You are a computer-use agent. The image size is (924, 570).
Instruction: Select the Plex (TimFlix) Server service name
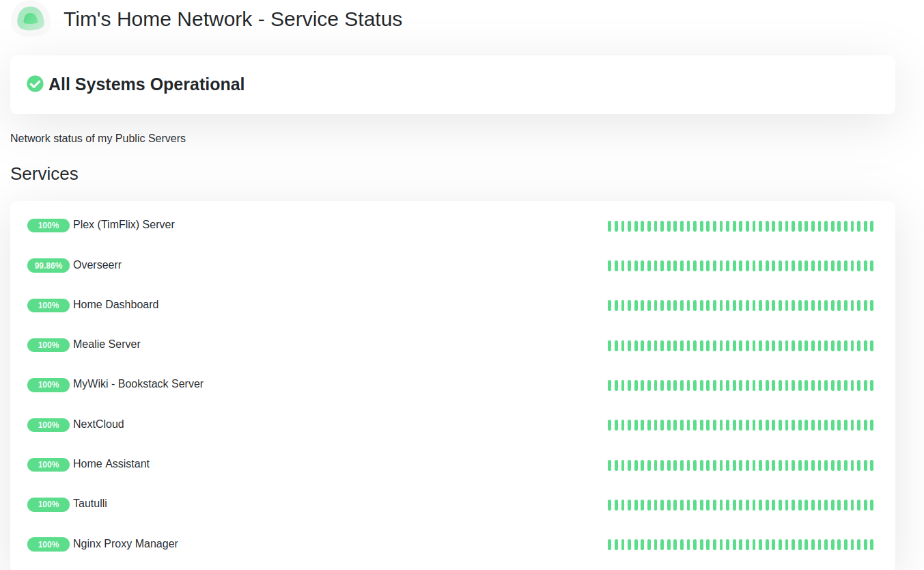coord(124,225)
